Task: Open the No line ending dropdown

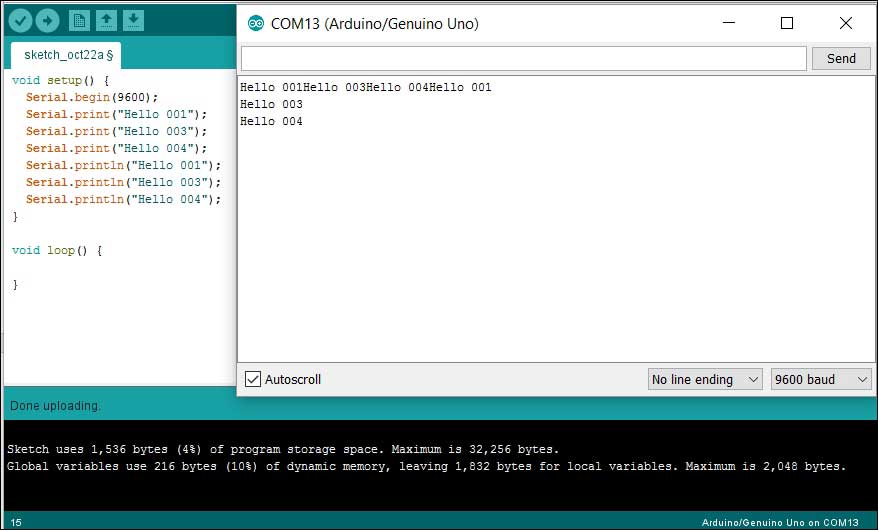Action: tap(704, 379)
